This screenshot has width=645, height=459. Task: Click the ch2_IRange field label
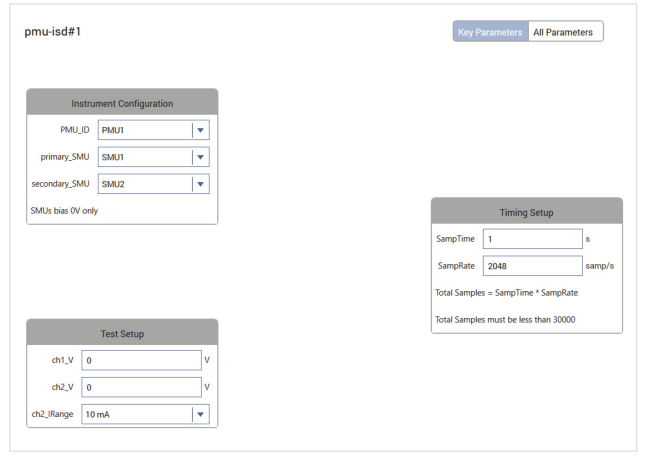click(54, 414)
